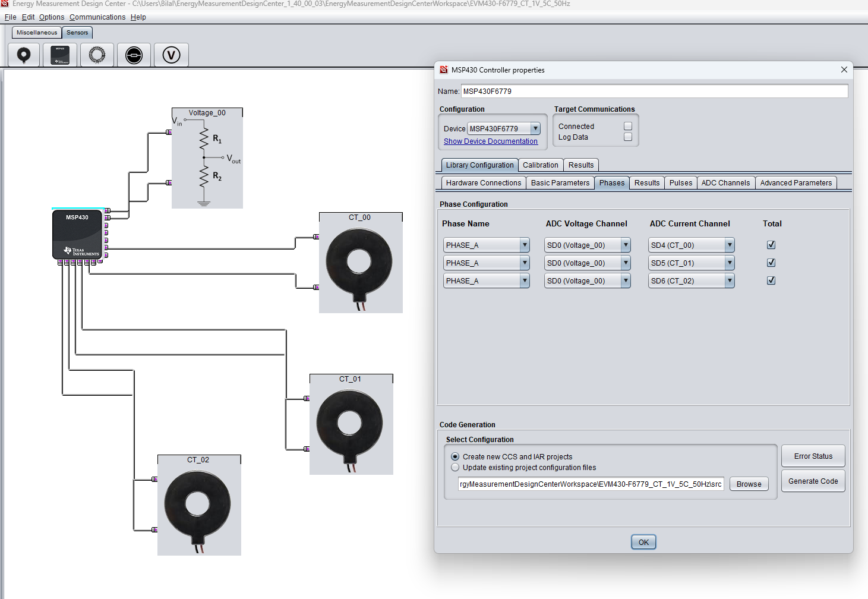The height and width of the screenshot is (599, 868).
Task: Close the MSP430 Controller properties dialog
Action: click(x=844, y=70)
